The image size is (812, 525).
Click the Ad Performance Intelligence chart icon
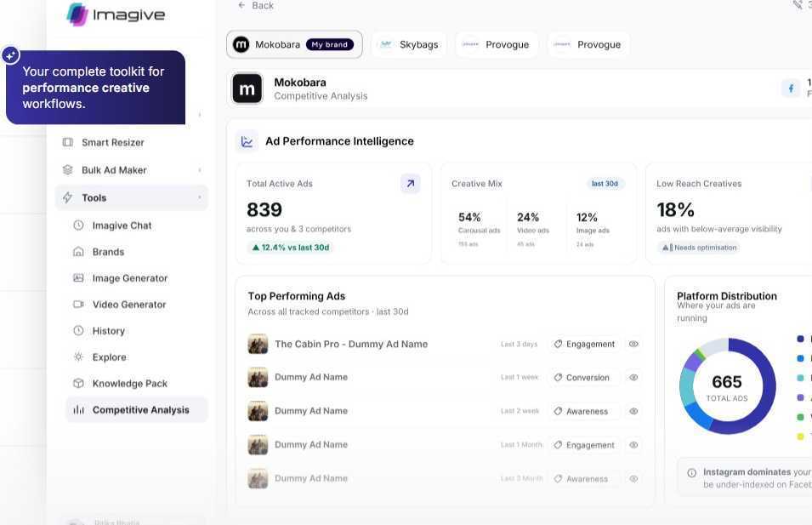pyautogui.click(x=247, y=141)
